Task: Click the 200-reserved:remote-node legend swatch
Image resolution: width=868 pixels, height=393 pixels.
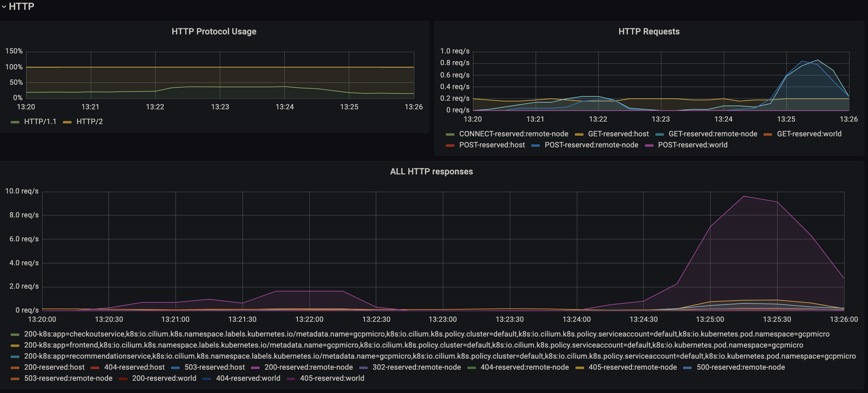Action: 255,368
